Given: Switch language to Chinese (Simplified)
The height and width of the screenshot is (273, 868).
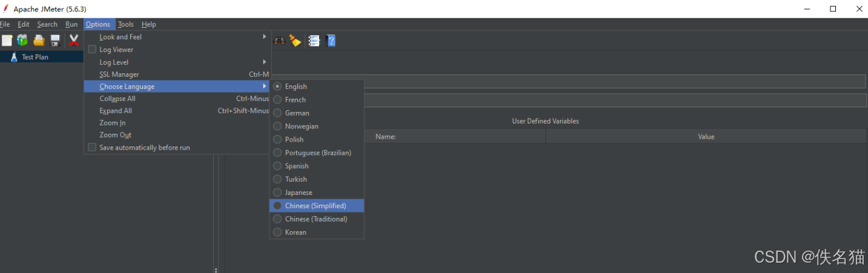Looking at the screenshot, I should pyautogui.click(x=317, y=206).
